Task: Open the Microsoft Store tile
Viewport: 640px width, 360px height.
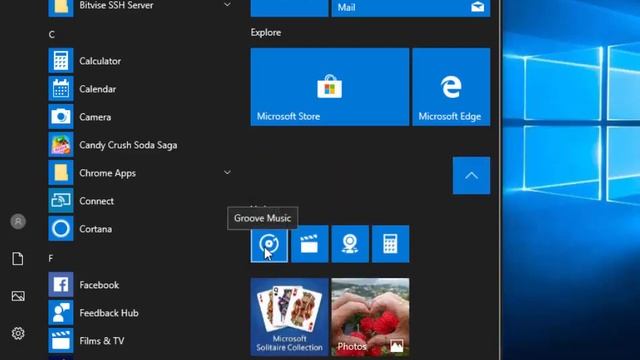Action: click(x=330, y=87)
